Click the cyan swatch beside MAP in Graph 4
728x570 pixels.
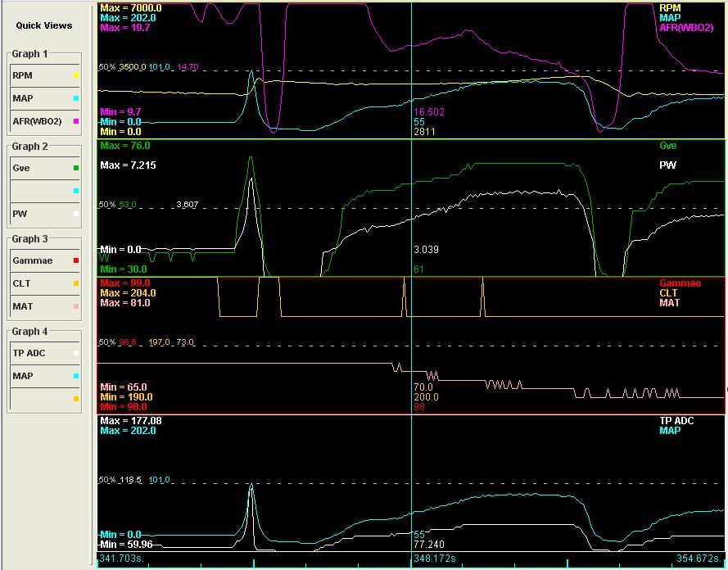click(x=75, y=376)
